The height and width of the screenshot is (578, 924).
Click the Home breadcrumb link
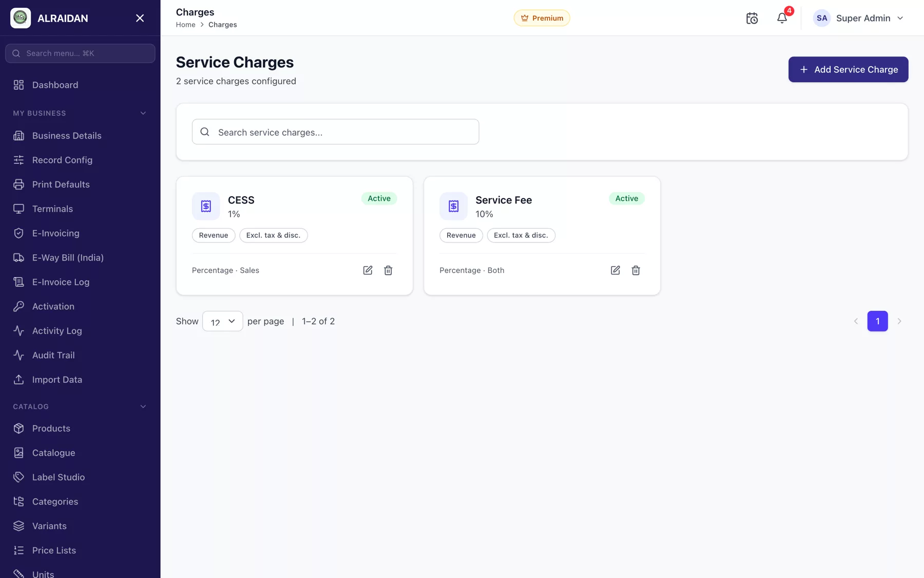click(185, 25)
